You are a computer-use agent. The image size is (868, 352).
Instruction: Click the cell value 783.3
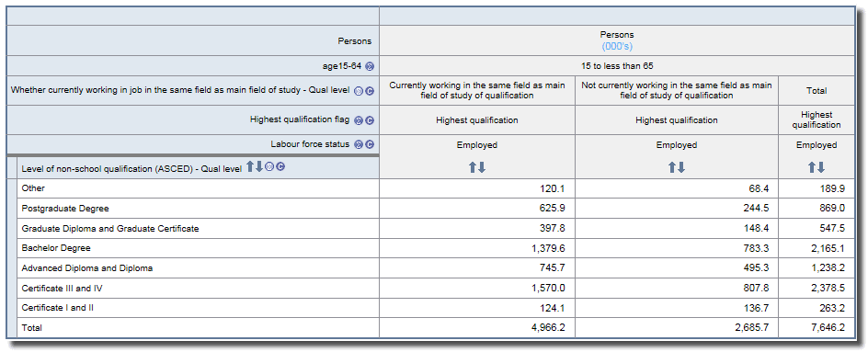756,248
